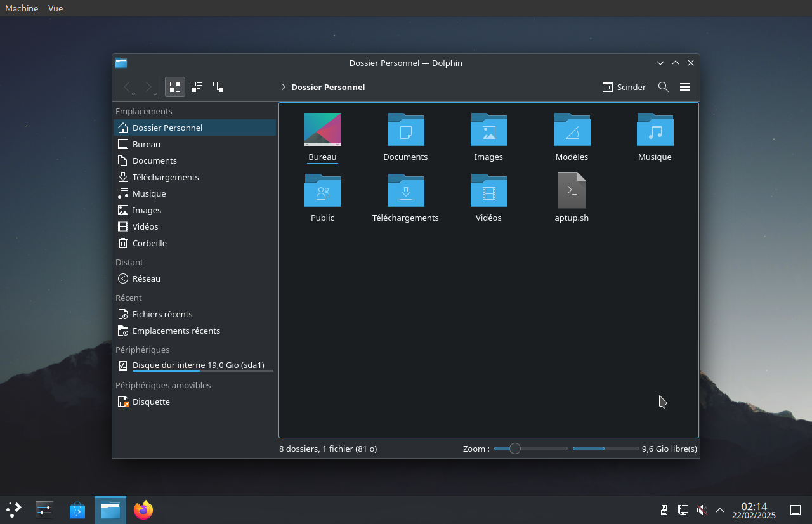812x524 pixels.
Task: Open the Discover software store taskbar icon
Action: (77, 510)
